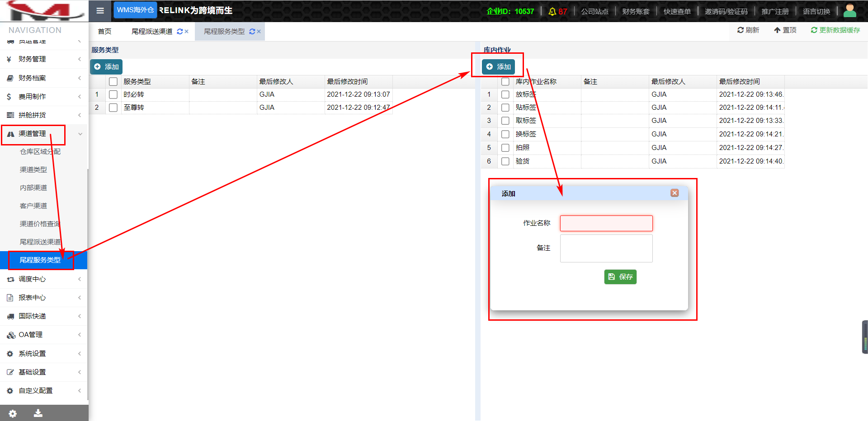Click the 快速查单 header link

pyautogui.click(x=677, y=11)
